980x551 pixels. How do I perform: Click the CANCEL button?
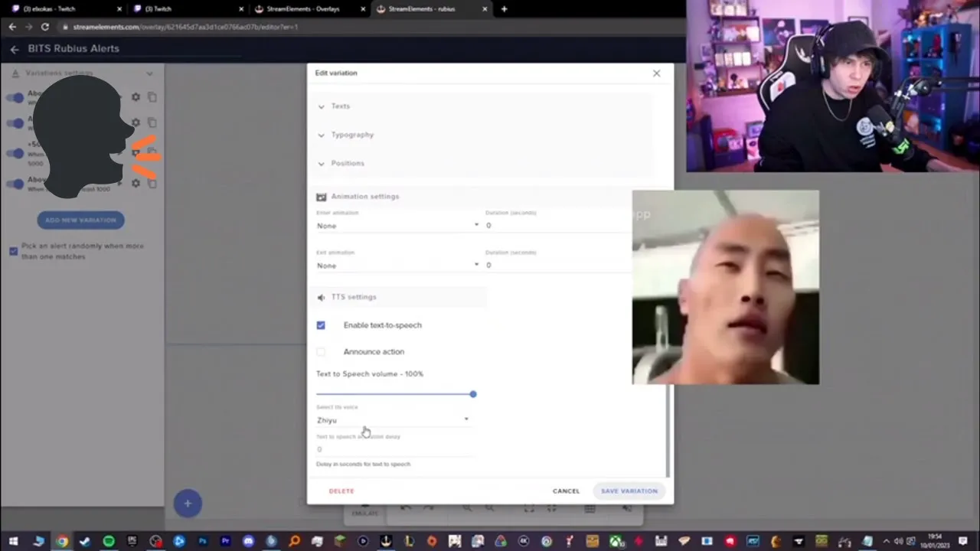click(566, 491)
